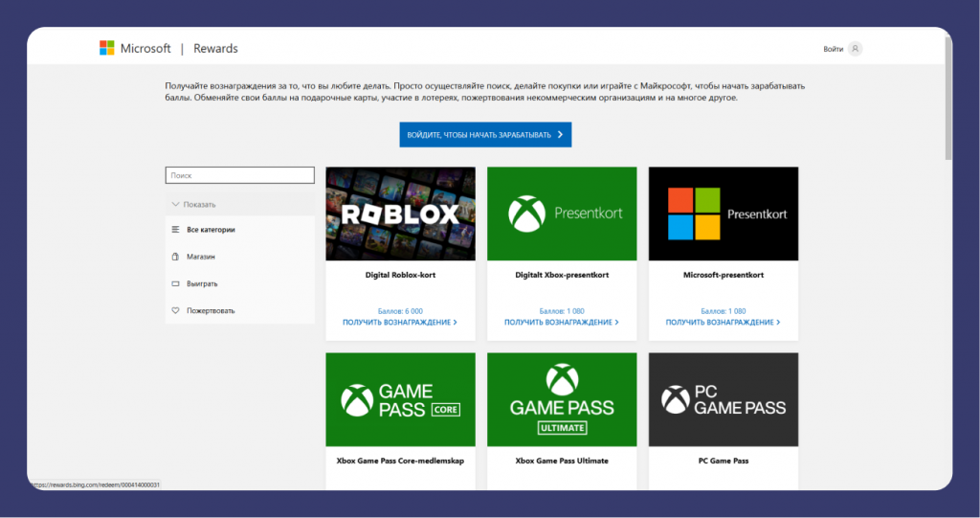Image resolution: width=980 pixels, height=518 pixels.
Task: Click the Выиграть ticket icon
Action: tap(175, 283)
